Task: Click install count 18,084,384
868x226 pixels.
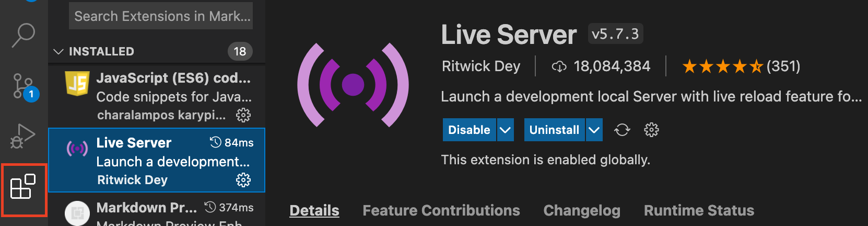Action: pos(612,66)
